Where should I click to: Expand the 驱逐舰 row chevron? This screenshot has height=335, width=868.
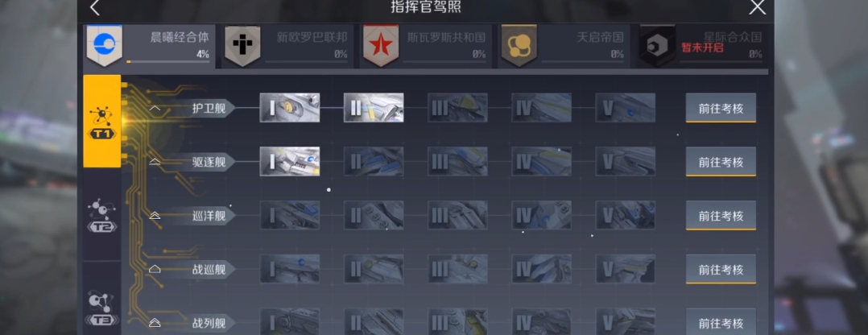[x=155, y=162]
